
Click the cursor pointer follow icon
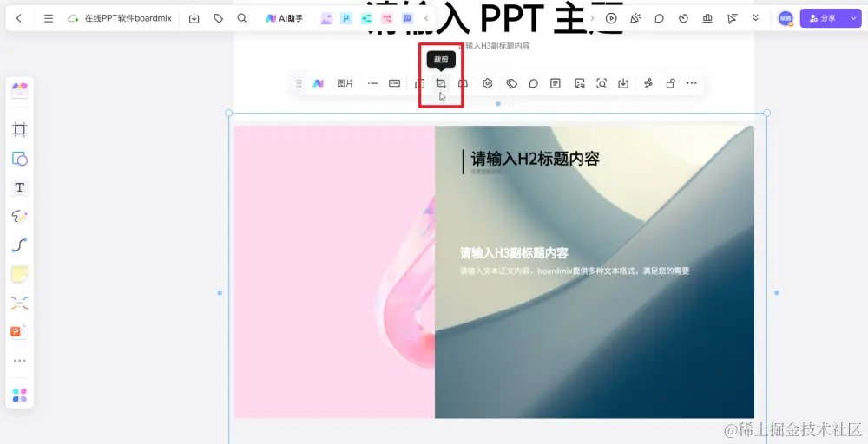pyautogui.click(x=732, y=19)
